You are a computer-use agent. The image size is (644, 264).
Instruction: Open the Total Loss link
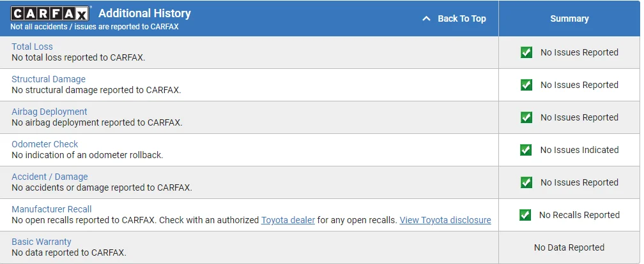(32, 47)
